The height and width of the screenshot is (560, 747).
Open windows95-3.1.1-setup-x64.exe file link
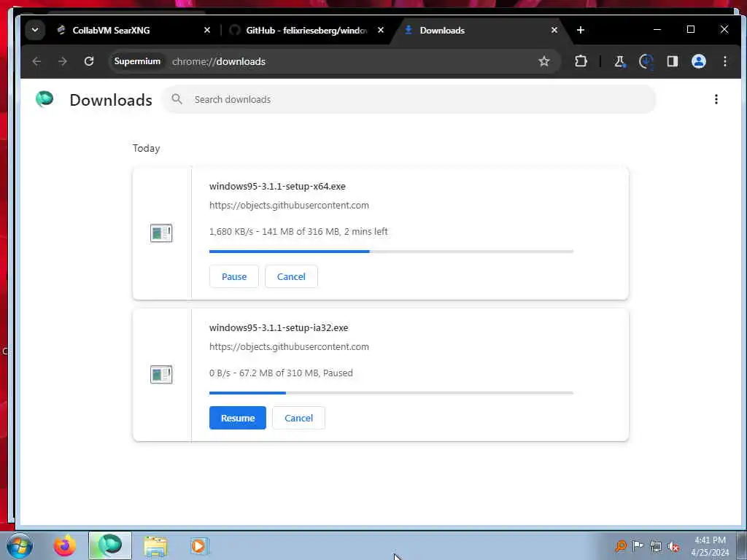(x=277, y=186)
